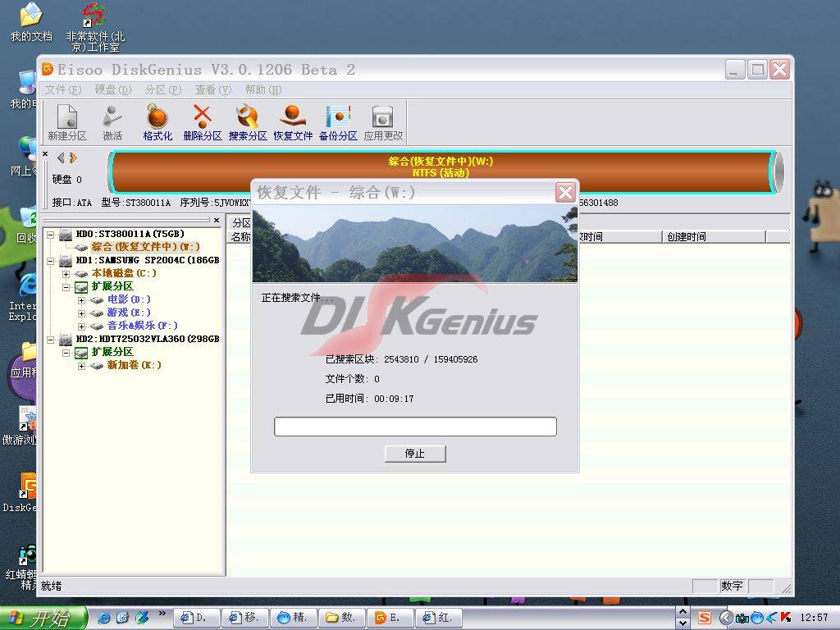The height and width of the screenshot is (630, 840).
Task: Switch to the taskbar window labeled 数.
Action: (341, 618)
